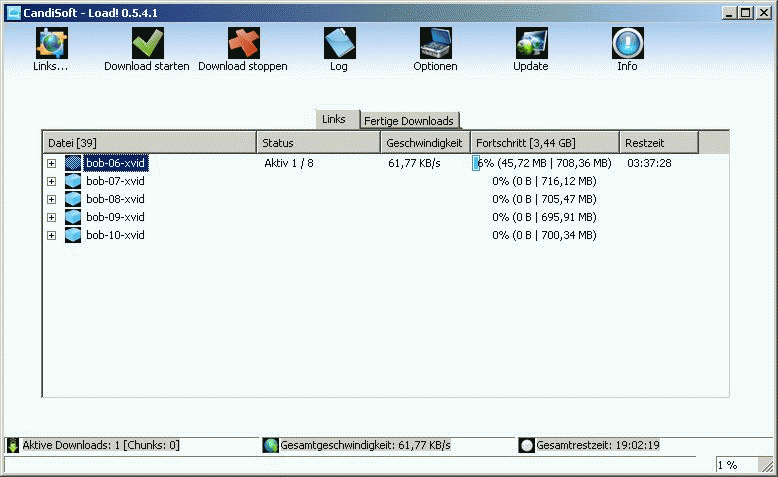Click the '0% (0 B | 695,91 MB)' progress cell

coord(544,217)
